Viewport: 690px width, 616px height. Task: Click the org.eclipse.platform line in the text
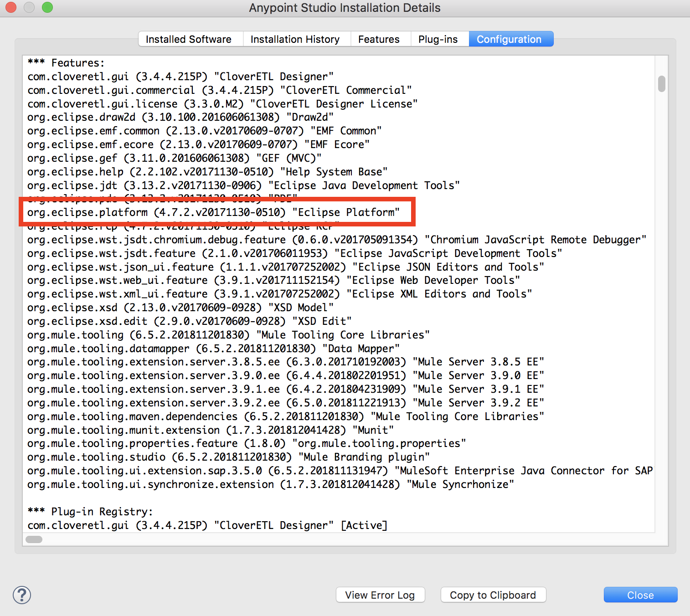tap(213, 212)
